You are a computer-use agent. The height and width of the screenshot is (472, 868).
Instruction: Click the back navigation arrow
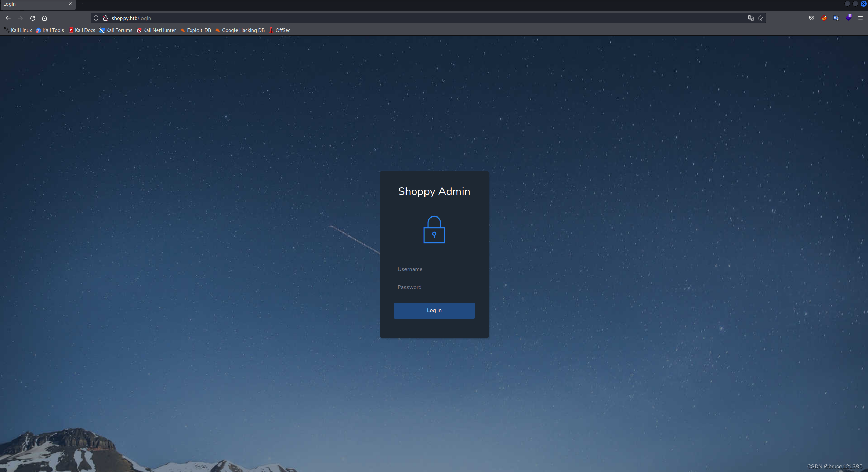[8, 18]
